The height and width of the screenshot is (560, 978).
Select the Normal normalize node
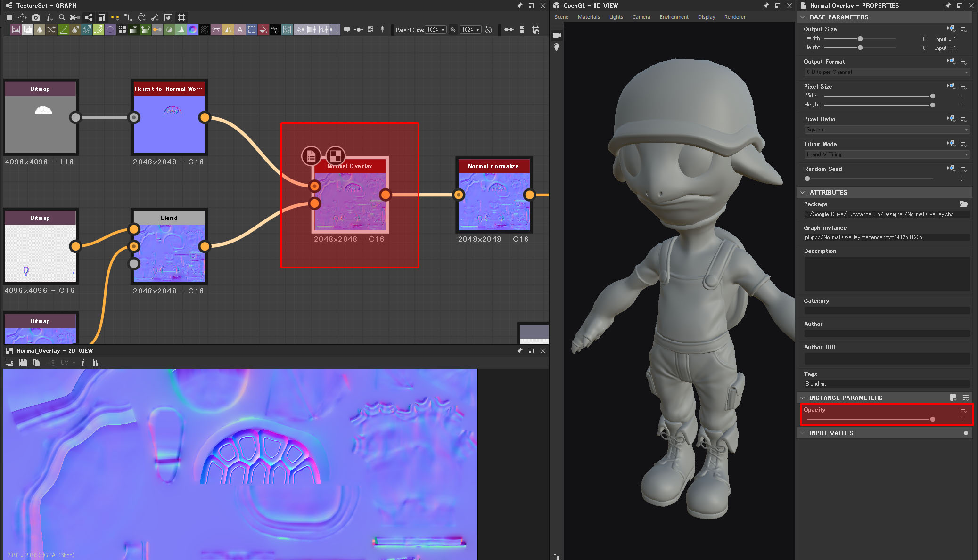point(493,195)
